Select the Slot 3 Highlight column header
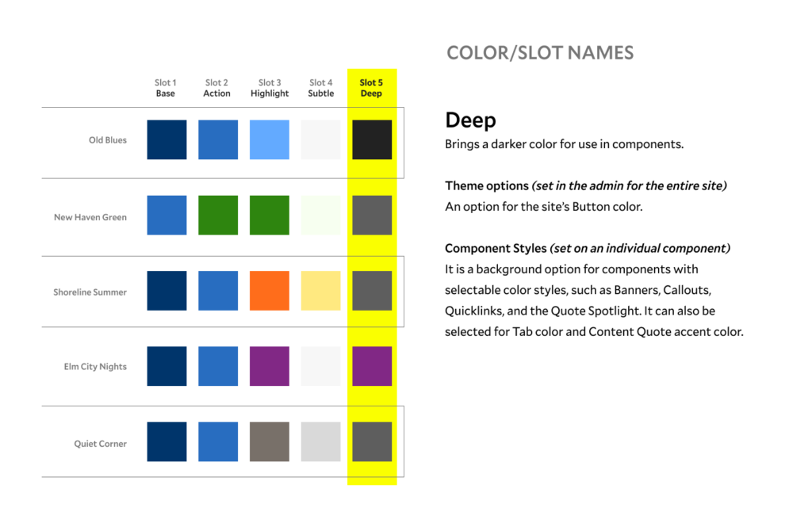 [270, 88]
